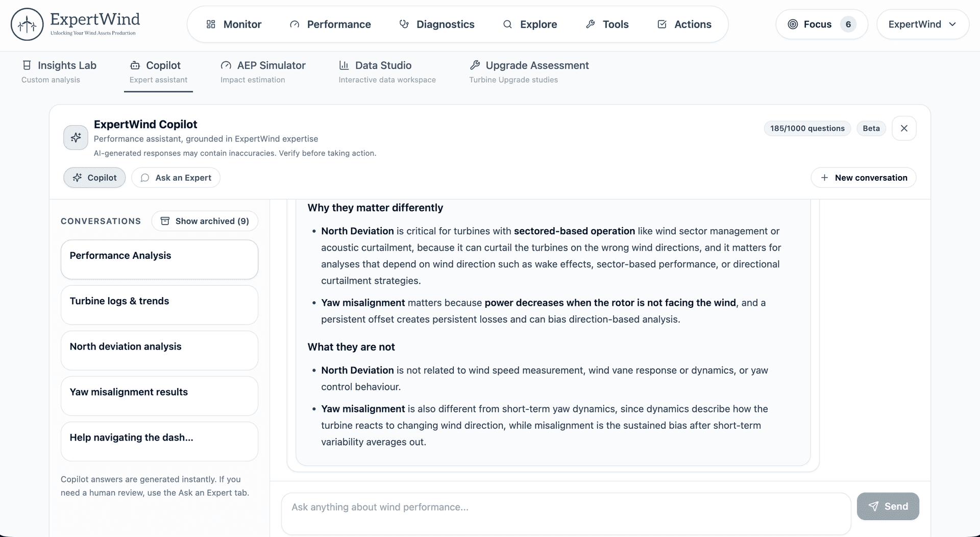Screen dimensions: 980x537
Task: Open the Turbine logs & trends conversation
Action: point(159,305)
